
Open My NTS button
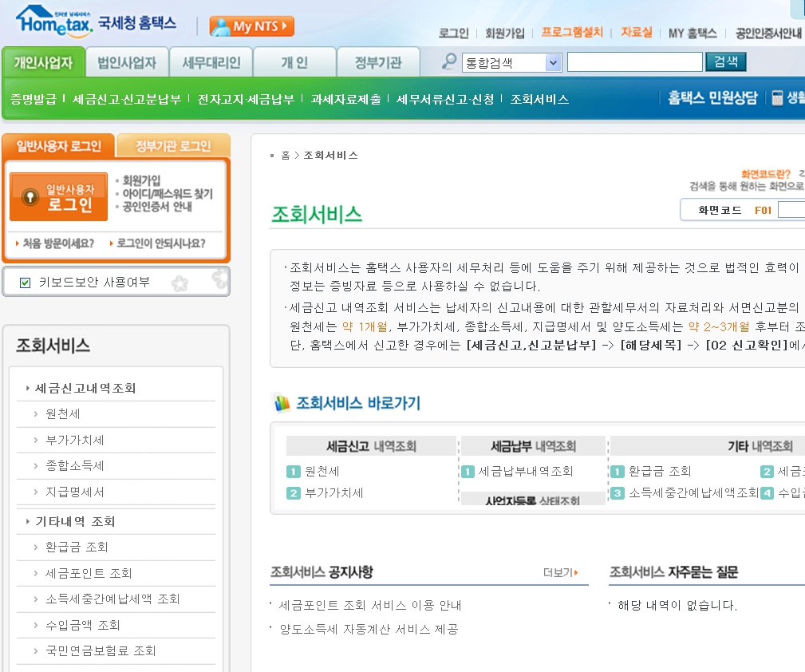[x=251, y=26]
